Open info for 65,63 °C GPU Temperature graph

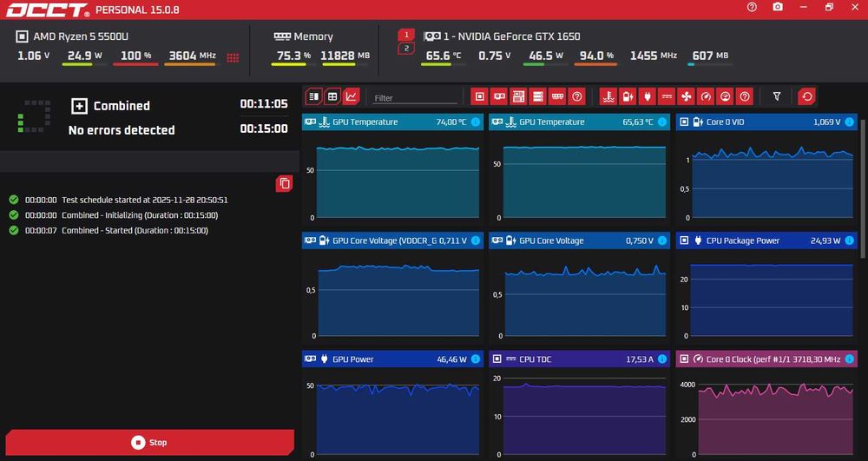pyautogui.click(x=662, y=122)
